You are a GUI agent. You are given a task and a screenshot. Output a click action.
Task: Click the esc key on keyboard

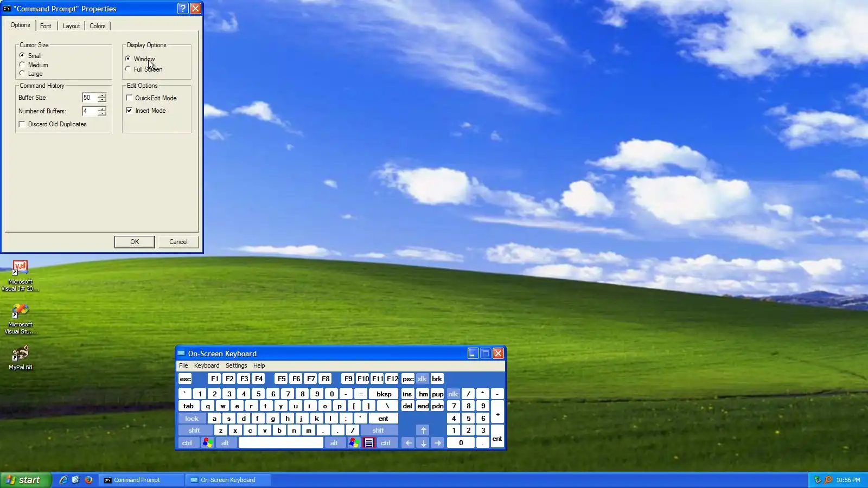tap(186, 379)
